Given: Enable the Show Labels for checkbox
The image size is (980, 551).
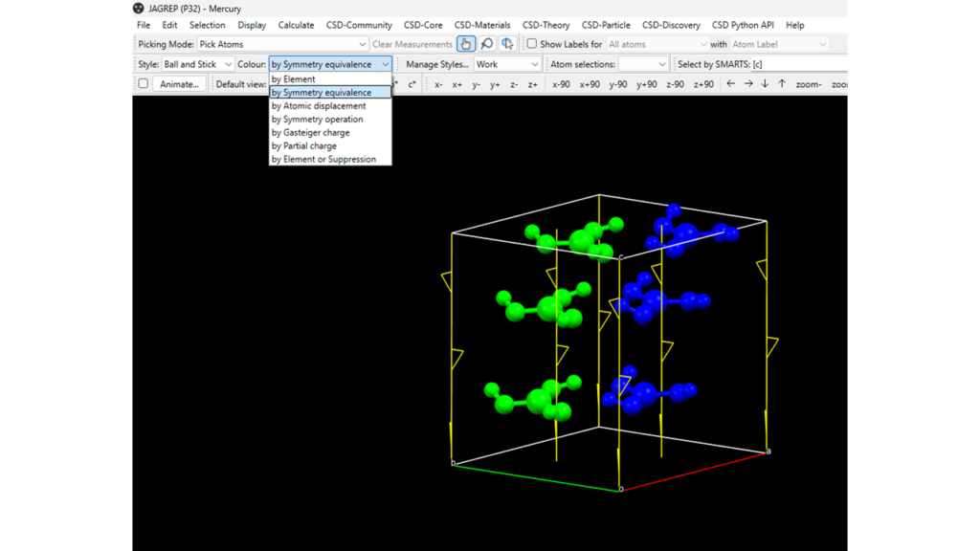Looking at the screenshot, I should click(532, 44).
